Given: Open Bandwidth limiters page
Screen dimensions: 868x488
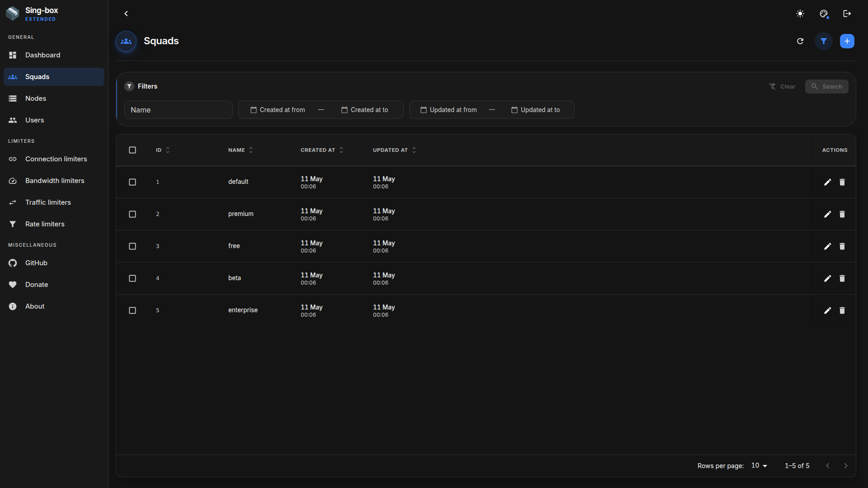Looking at the screenshot, I should (x=54, y=181).
